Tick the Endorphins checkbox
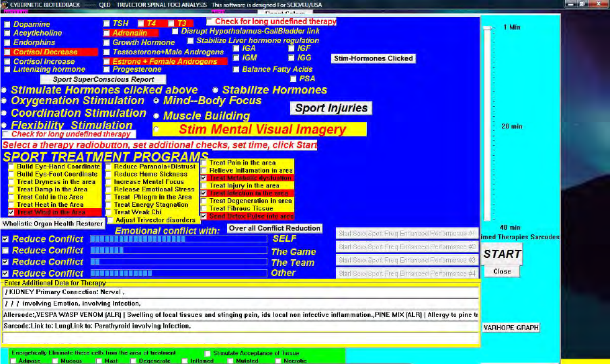610x364 pixels. 7,42
